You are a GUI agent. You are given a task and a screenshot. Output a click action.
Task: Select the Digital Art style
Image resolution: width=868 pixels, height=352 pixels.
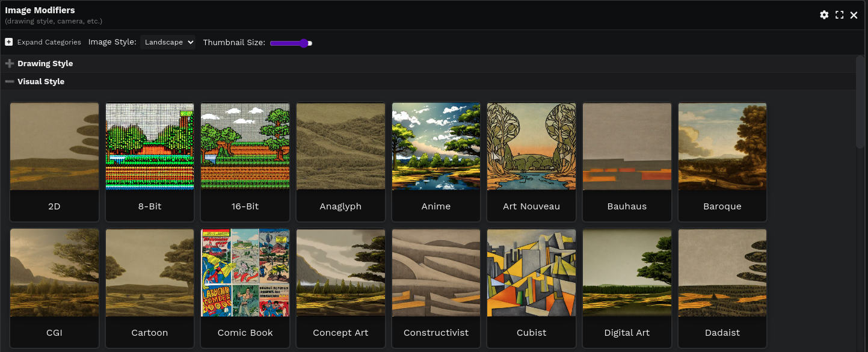click(x=627, y=273)
